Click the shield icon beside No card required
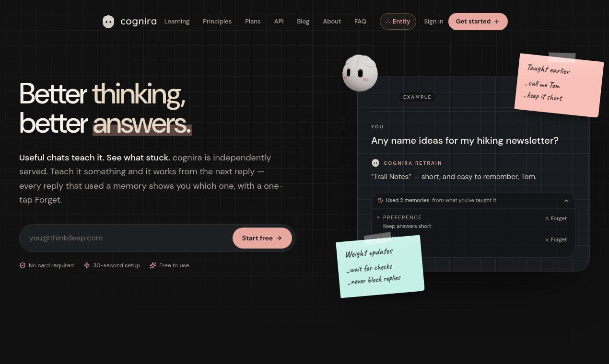The height and width of the screenshot is (364, 609). tap(23, 265)
